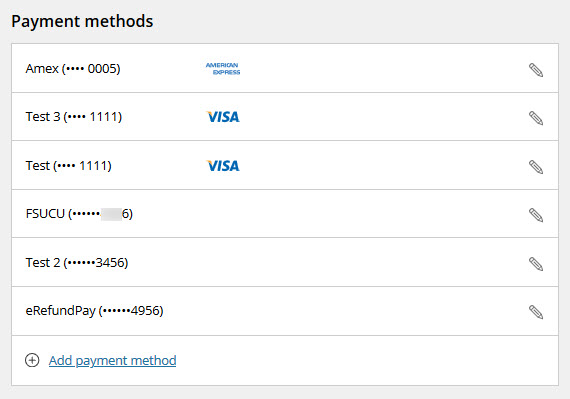Screen dimensions: 570x399
Task: Click the Payment methods heading
Action: 82,21
